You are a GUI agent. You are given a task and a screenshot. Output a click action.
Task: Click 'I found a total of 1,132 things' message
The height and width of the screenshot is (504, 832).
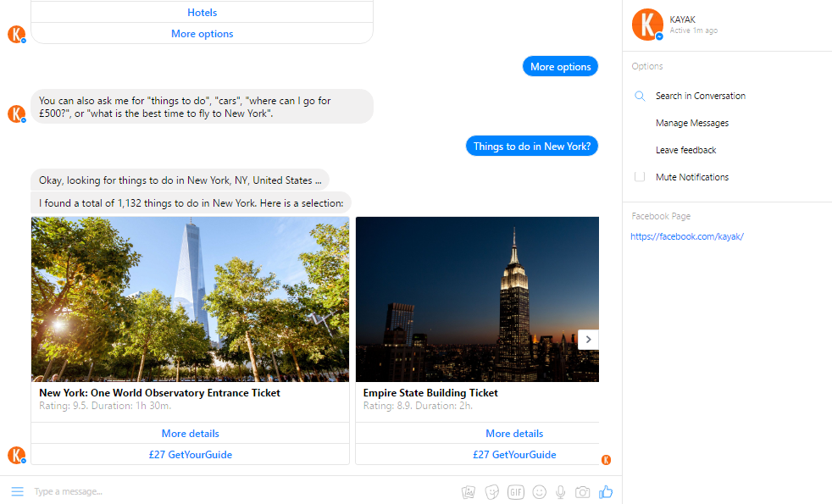(x=191, y=202)
